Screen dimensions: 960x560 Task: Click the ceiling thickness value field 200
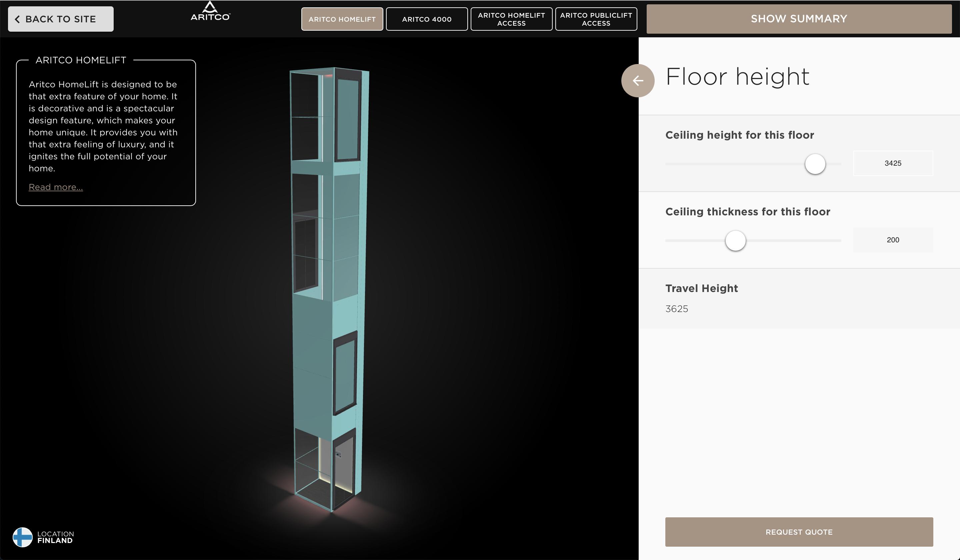click(893, 240)
